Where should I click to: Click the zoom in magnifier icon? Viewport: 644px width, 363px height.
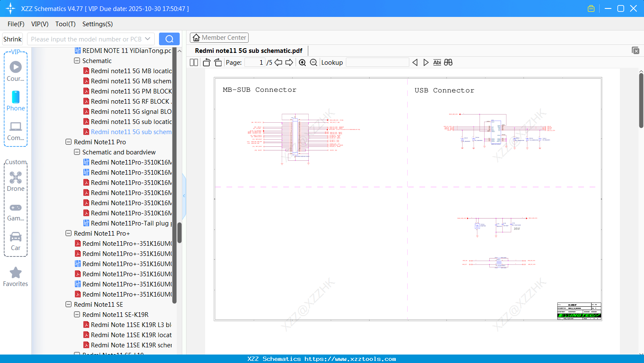point(302,62)
